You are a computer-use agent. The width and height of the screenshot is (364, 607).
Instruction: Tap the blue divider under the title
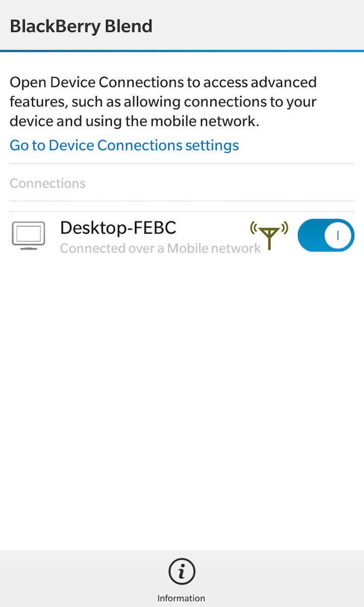point(182,51)
